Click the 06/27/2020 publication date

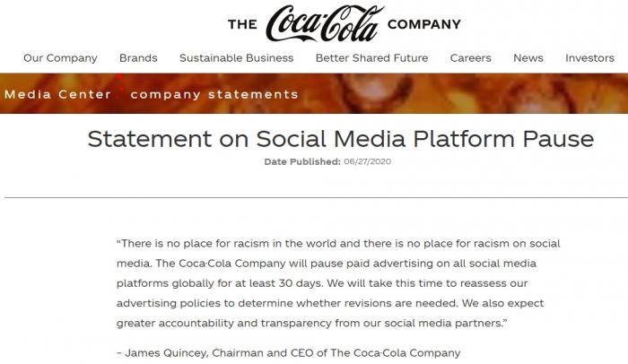[x=367, y=161]
